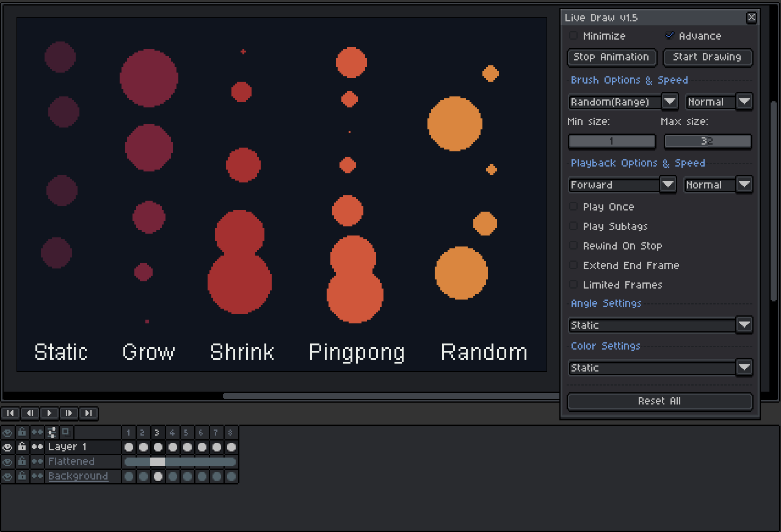The height and width of the screenshot is (532, 781).
Task: Select frame 4 in the timeline header
Action: (x=173, y=433)
